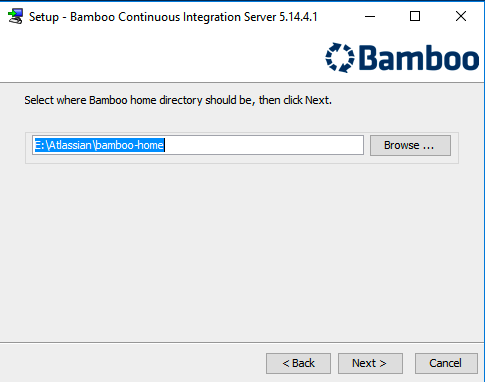Click the white header banner left of the logo
The image size is (485, 382).
pyautogui.click(x=162, y=57)
